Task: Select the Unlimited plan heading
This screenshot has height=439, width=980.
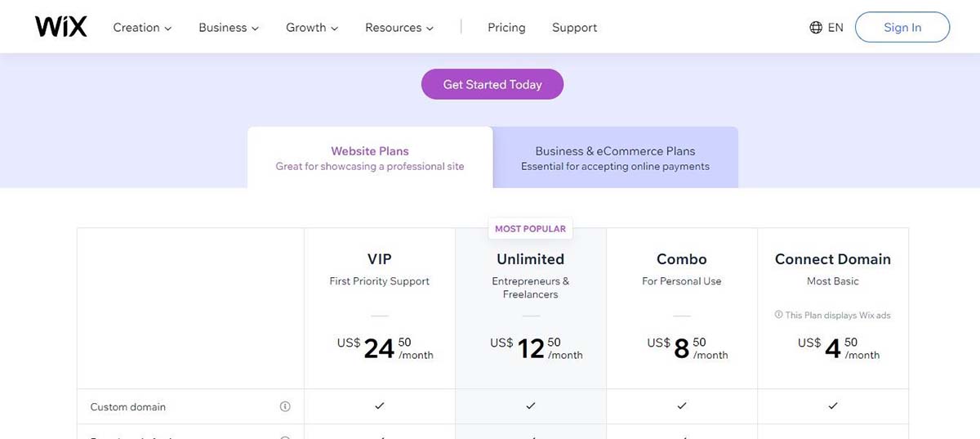Action: click(530, 259)
